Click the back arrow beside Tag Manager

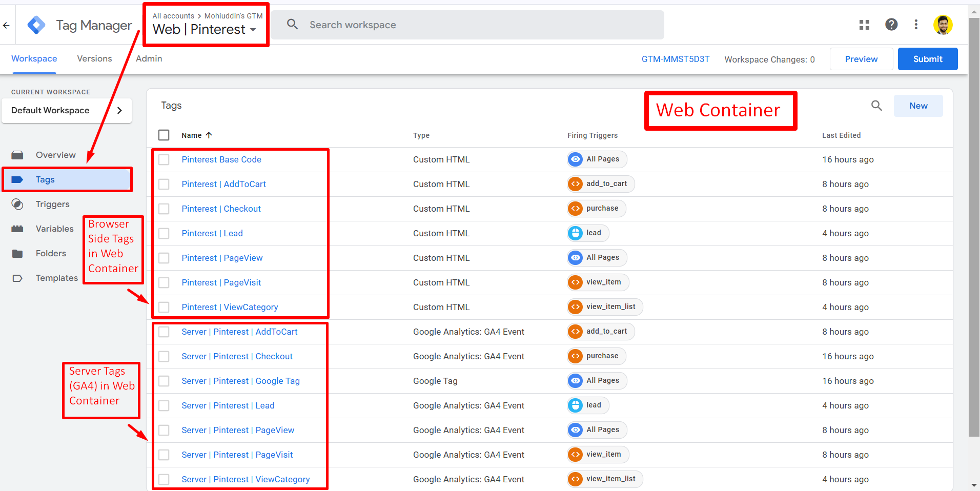[x=6, y=25]
